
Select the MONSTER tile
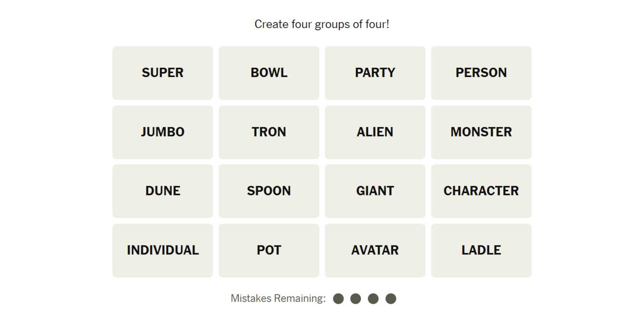tap(481, 132)
